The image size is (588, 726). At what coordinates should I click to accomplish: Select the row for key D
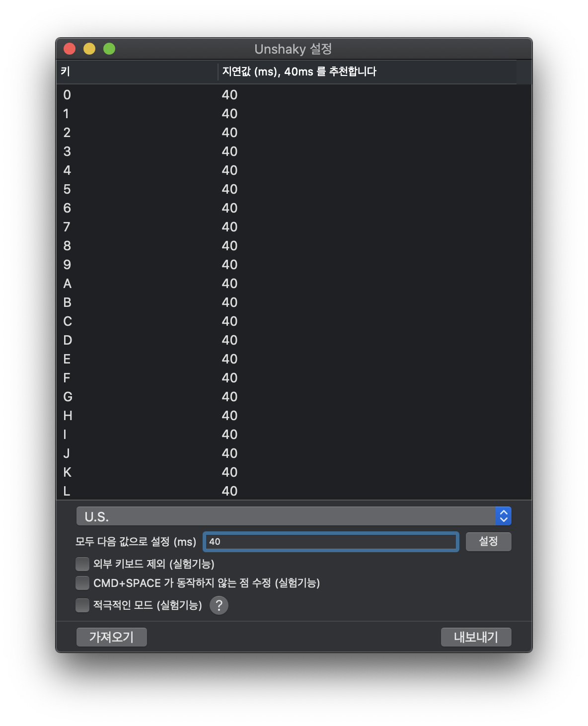294,340
